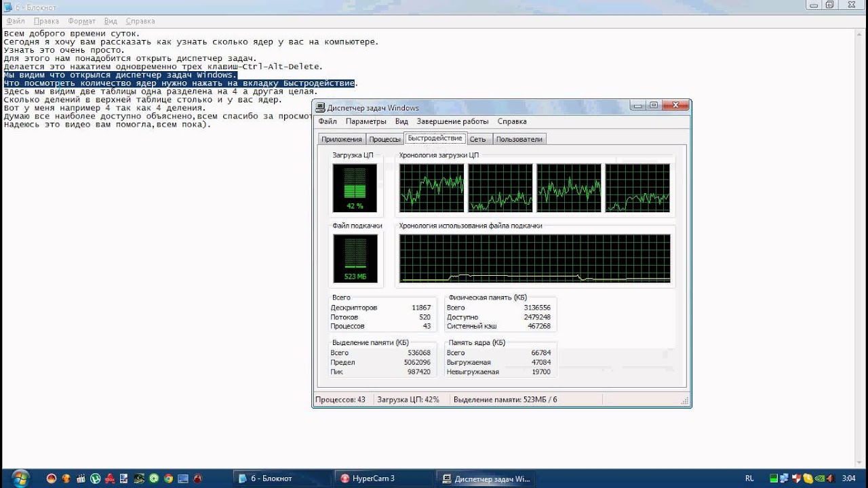868x488 pixels.
Task: Switch to the Пользователи tab
Action: (519, 139)
